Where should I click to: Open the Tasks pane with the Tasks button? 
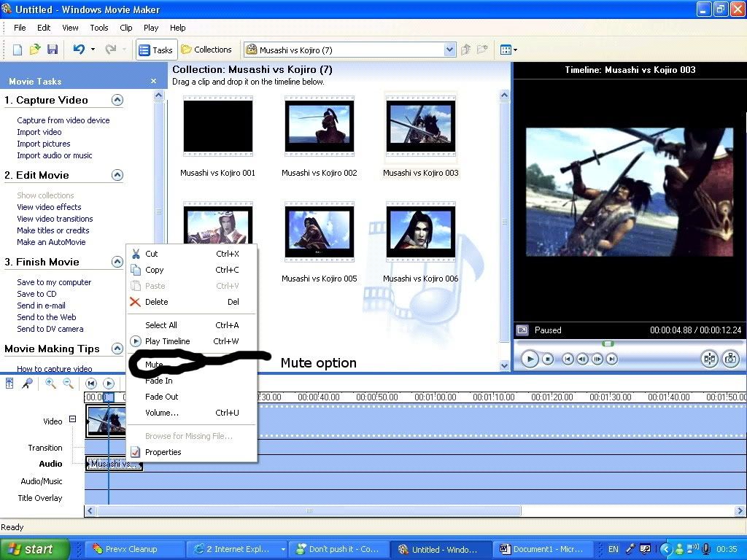pyautogui.click(x=155, y=50)
